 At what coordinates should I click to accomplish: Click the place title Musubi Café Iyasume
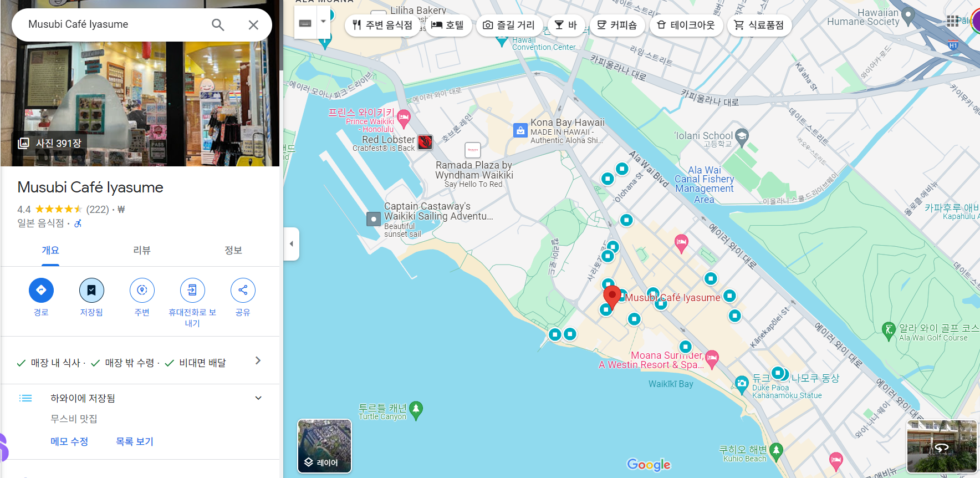click(x=90, y=187)
